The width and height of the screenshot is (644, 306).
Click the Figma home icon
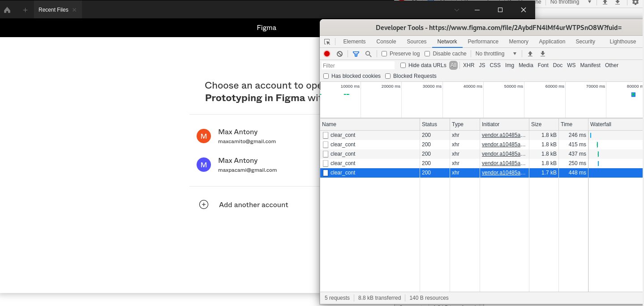pos(7,10)
